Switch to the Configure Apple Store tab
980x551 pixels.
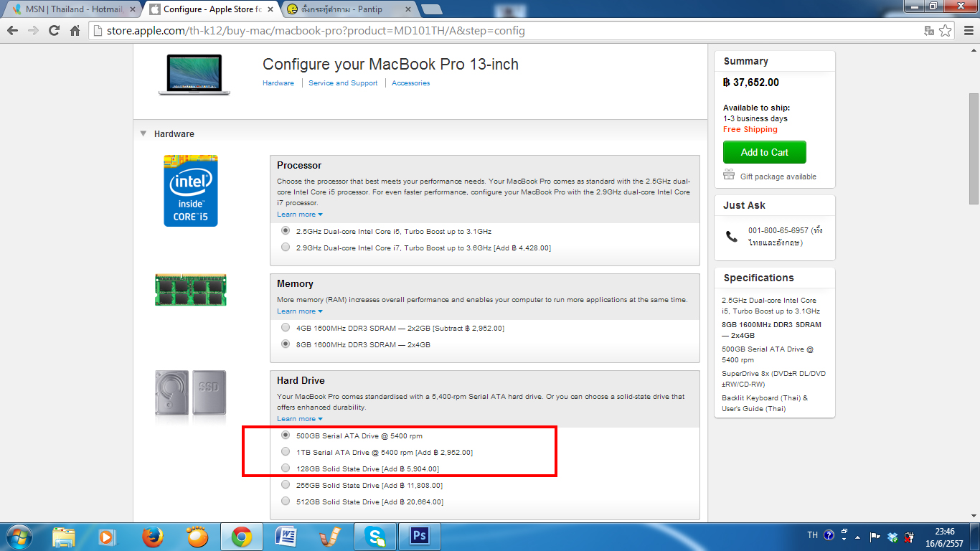pyautogui.click(x=212, y=9)
